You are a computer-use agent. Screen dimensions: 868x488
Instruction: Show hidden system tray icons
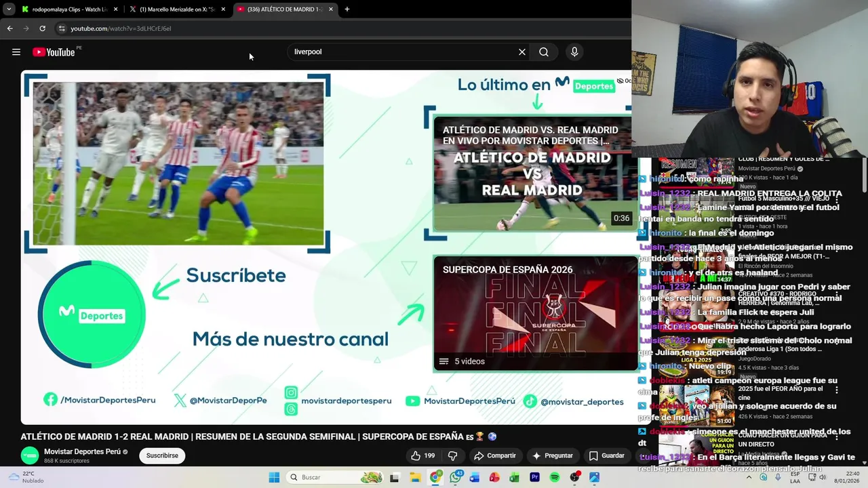tap(750, 477)
